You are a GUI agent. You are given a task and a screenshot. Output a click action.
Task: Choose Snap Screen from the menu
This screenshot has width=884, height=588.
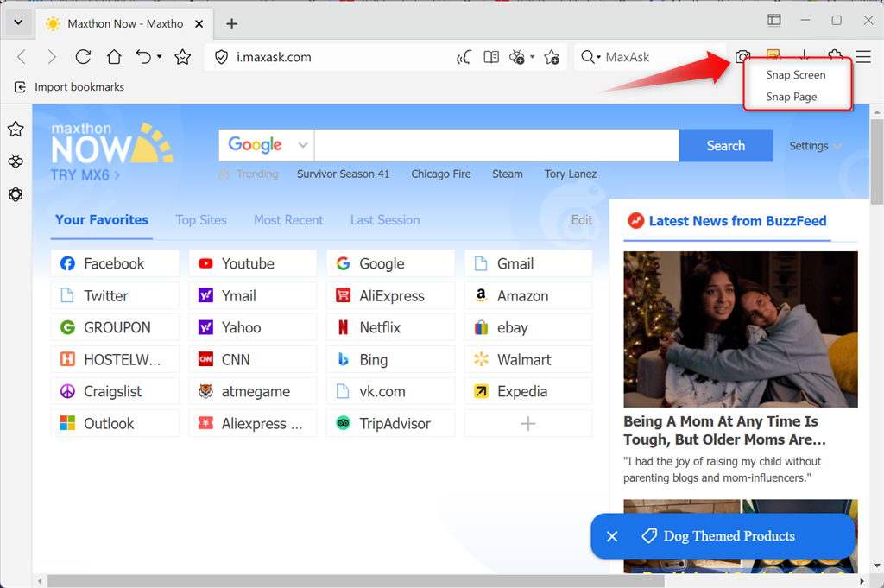pos(795,75)
